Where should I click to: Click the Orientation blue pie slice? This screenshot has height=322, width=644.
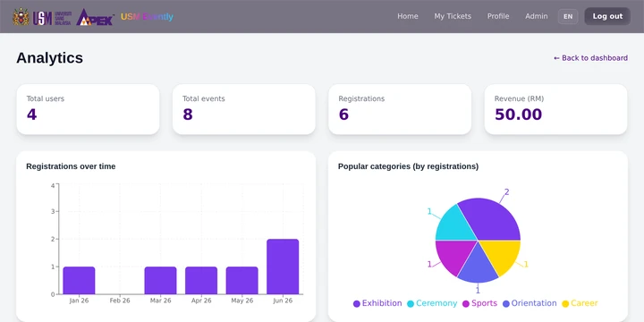click(x=478, y=267)
